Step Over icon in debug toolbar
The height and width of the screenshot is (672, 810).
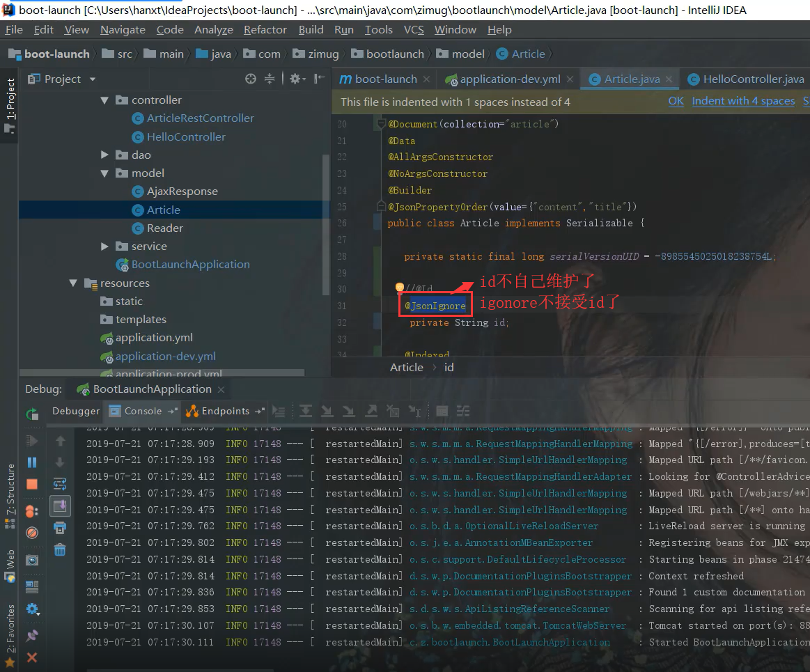(x=306, y=411)
